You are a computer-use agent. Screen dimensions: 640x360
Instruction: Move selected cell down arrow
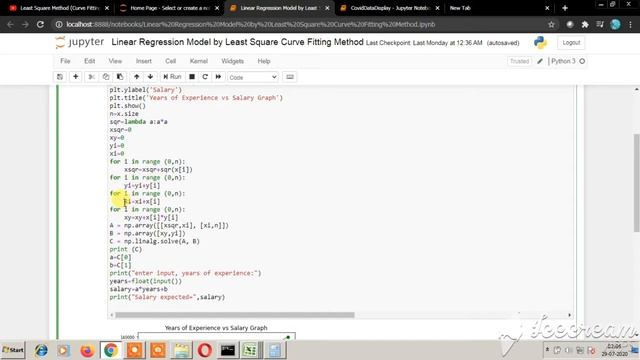click(x=150, y=77)
